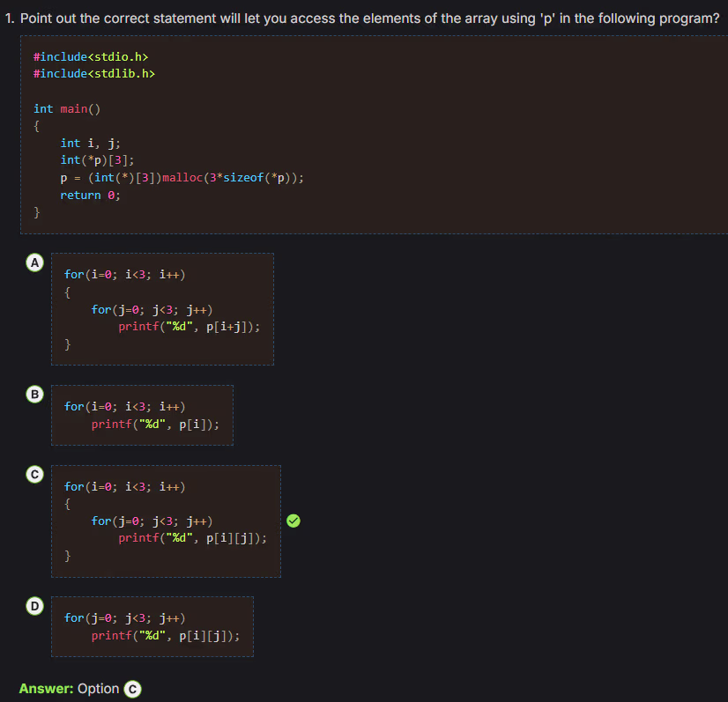The image size is (728, 702).
Task: Click the "int i, j;" declaration line
Action: coord(91,143)
